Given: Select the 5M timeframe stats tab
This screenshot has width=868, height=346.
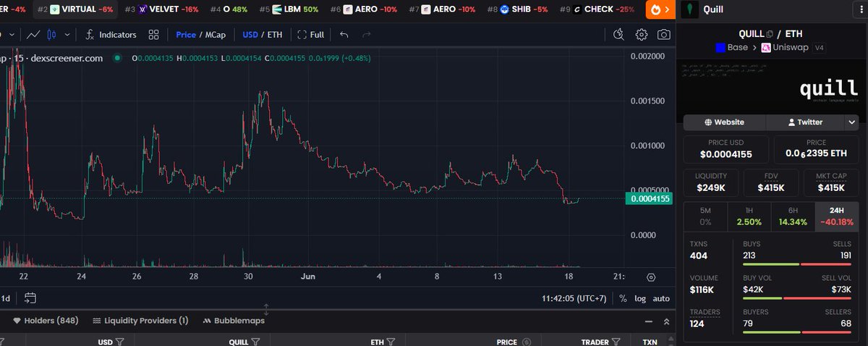Looking at the screenshot, I should 705,216.
